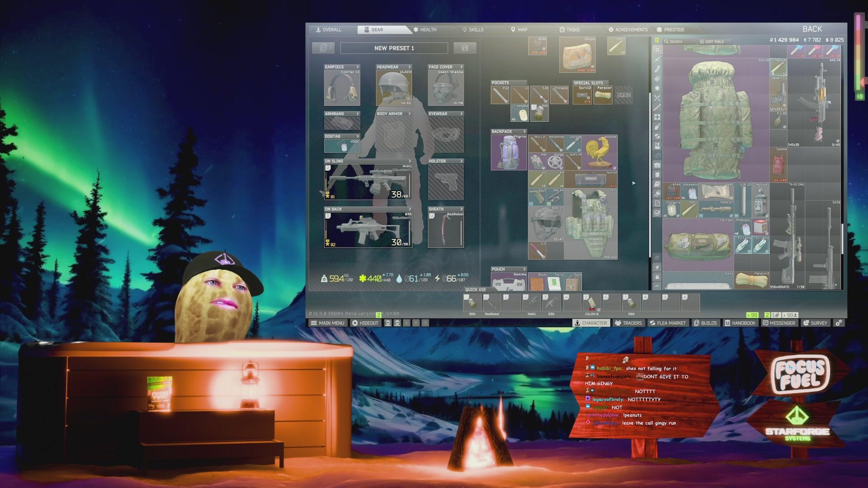Click the save preset disk icon
Viewport: 868px width, 488px height.
466,48
